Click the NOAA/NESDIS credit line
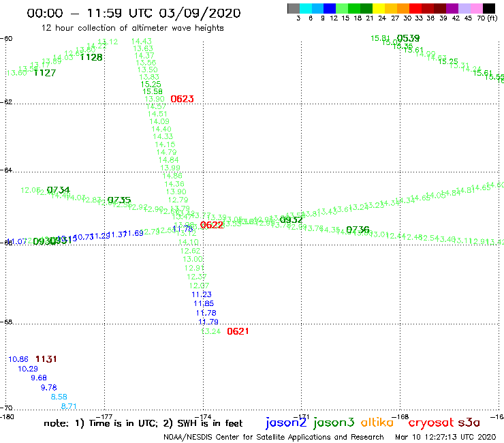 274,438
